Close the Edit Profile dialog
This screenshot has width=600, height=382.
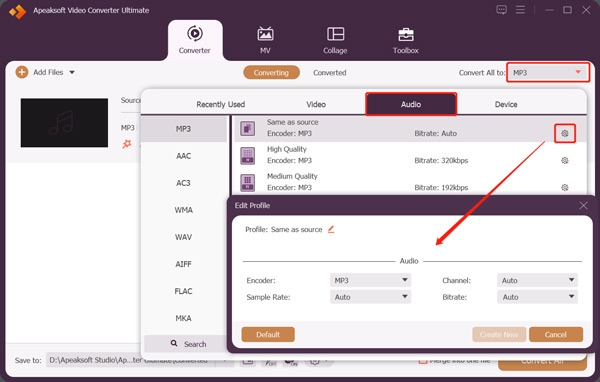point(584,206)
